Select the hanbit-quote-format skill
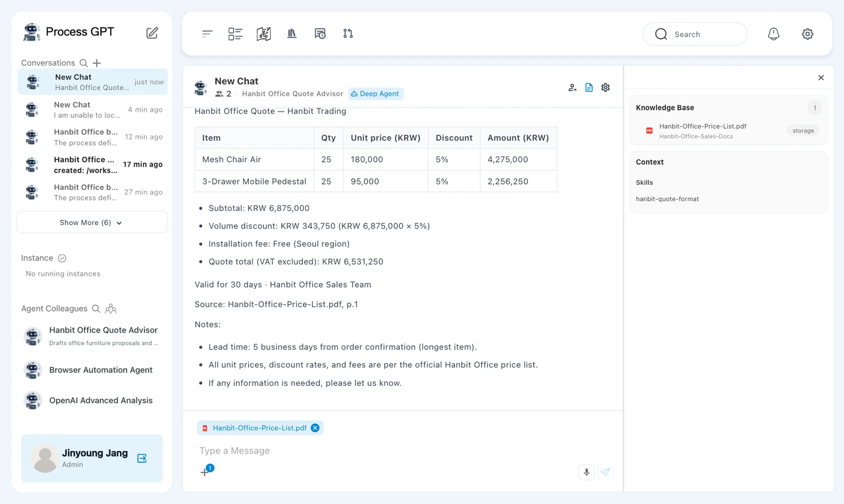 [x=667, y=199]
